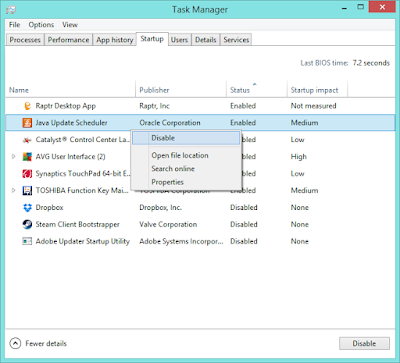The height and width of the screenshot is (363, 400).
Task: Maximize the Task Manager window
Action: coord(360,7)
